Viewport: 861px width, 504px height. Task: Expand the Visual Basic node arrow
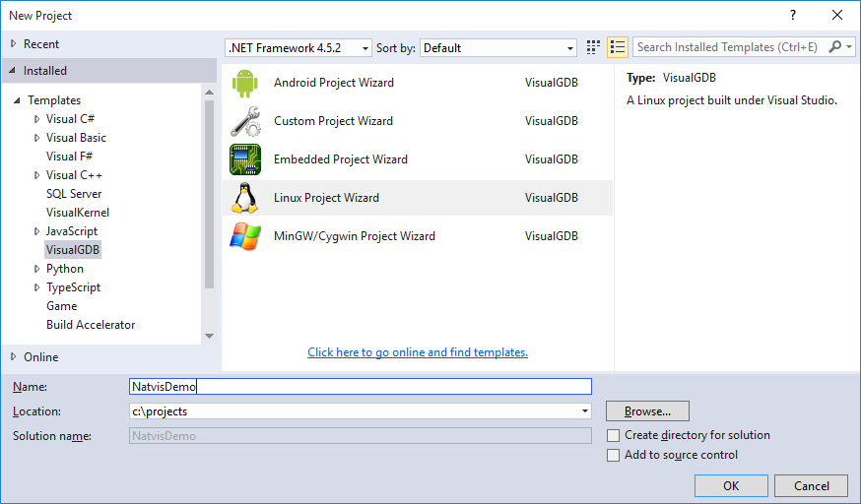(36, 138)
